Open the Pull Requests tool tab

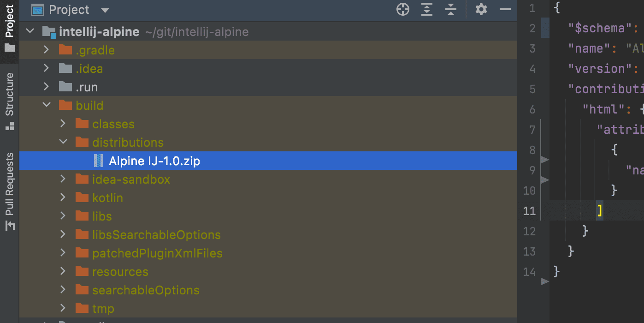point(9,191)
